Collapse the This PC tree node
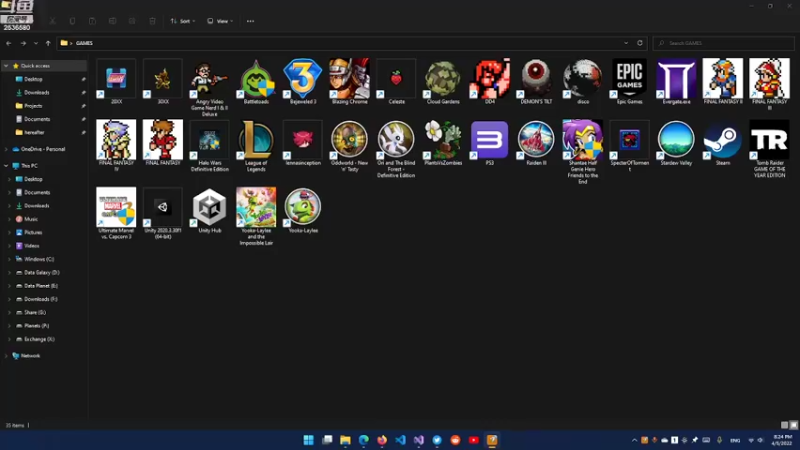800x450 pixels. point(6,166)
